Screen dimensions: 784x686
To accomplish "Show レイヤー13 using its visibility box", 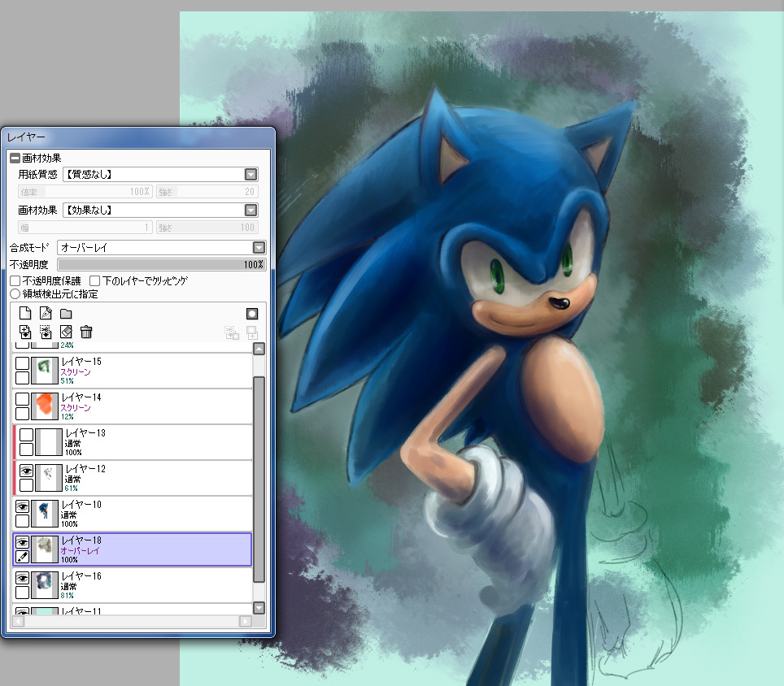I will point(26,435).
